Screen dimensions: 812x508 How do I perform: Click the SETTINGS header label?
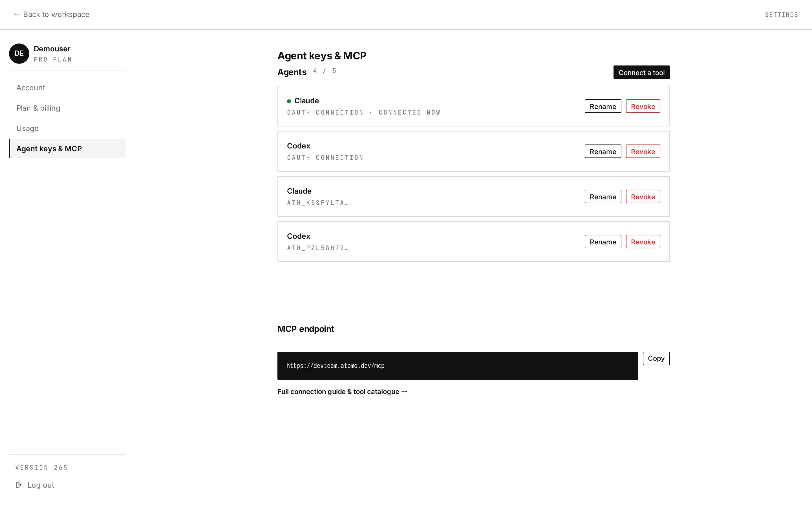click(x=781, y=15)
